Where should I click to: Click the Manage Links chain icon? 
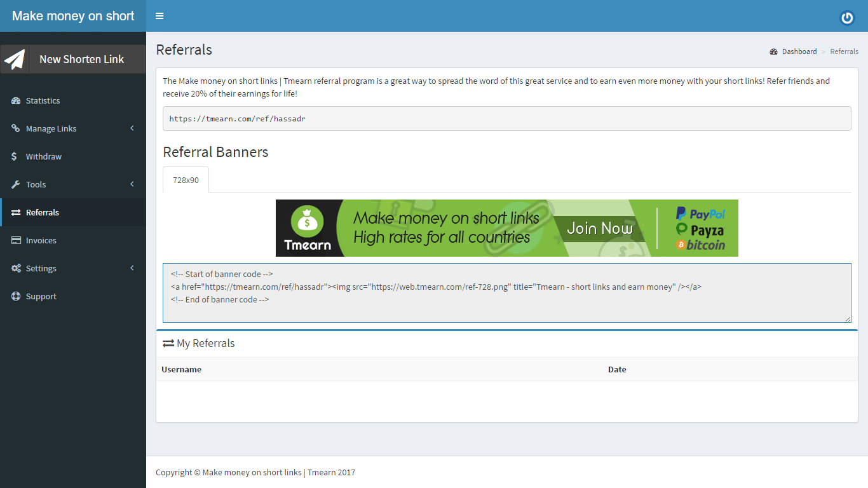click(x=16, y=128)
